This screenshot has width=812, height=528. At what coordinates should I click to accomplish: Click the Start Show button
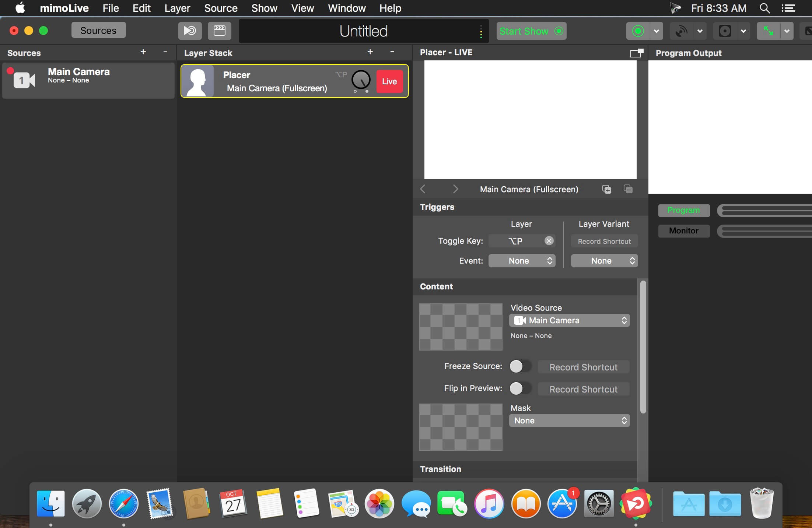pos(531,31)
